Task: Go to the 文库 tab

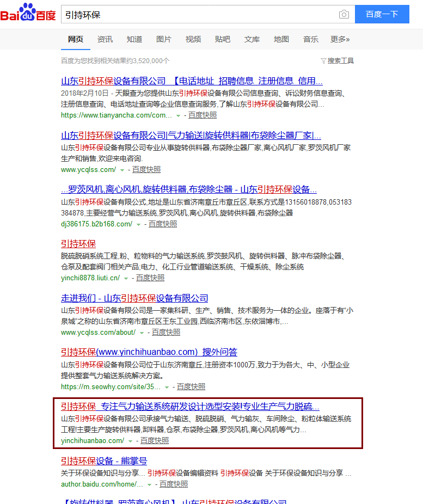Action: (x=252, y=39)
